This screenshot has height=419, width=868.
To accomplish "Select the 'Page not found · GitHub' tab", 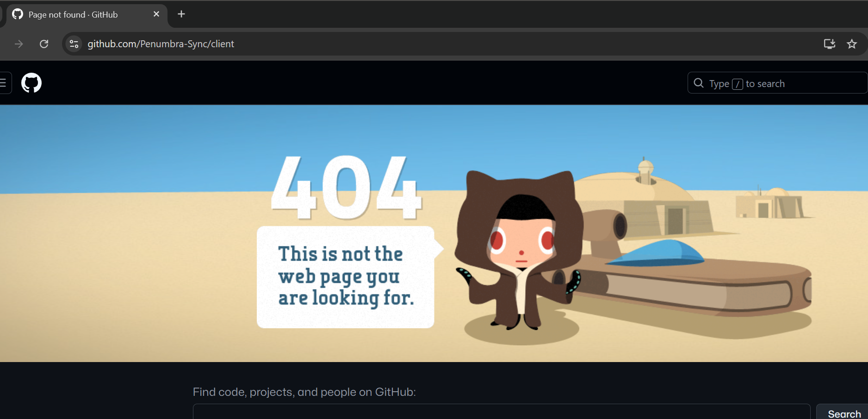I will [86, 15].
